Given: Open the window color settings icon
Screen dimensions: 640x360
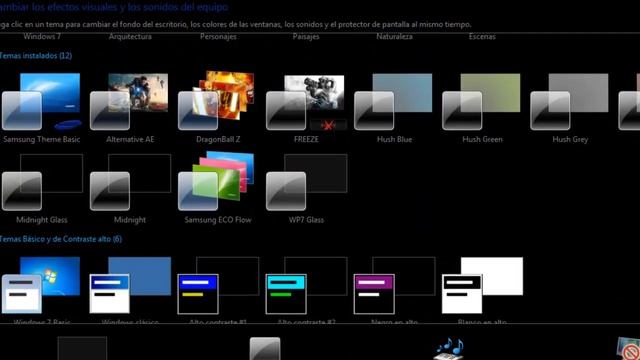Looking at the screenshot, I should click(x=265, y=349).
